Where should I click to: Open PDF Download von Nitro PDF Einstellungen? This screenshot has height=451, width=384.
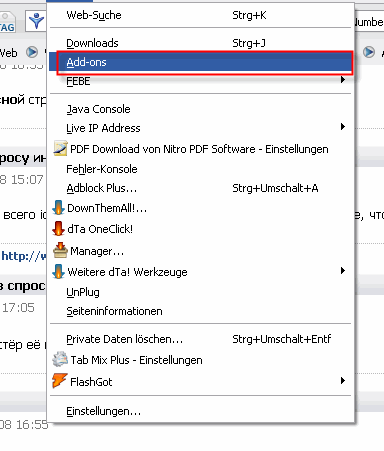tap(200, 149)
